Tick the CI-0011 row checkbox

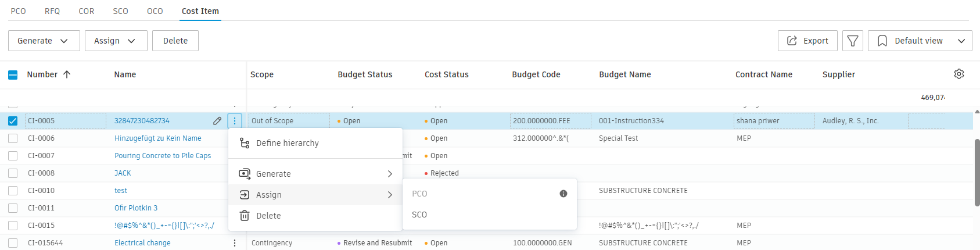[x=13, y=208]
